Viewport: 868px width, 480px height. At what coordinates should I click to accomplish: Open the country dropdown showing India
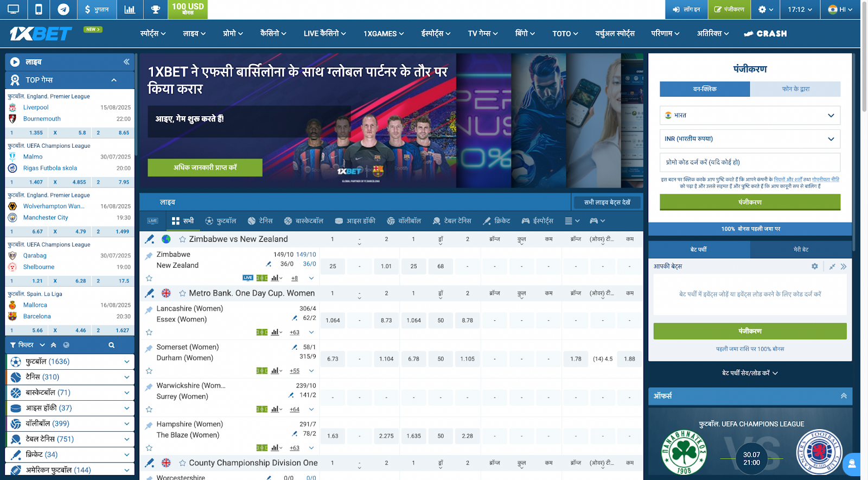click(x=750, y=115)
